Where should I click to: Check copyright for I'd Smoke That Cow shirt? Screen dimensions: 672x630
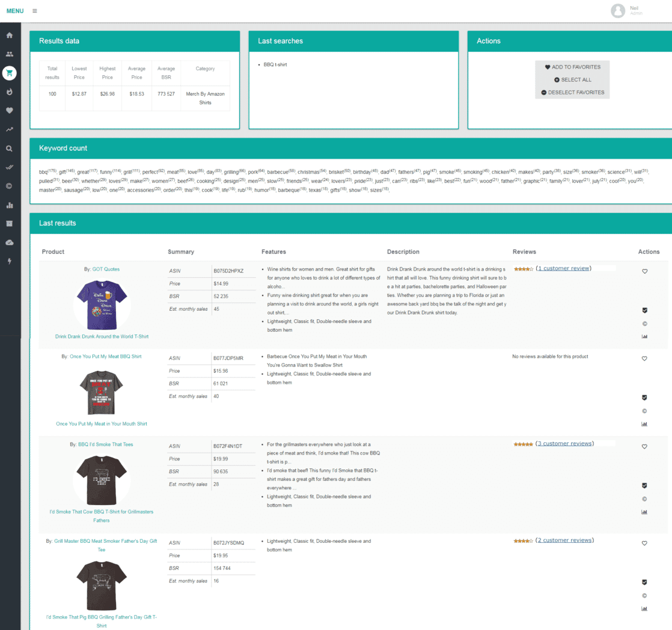(x=644, y=500)
